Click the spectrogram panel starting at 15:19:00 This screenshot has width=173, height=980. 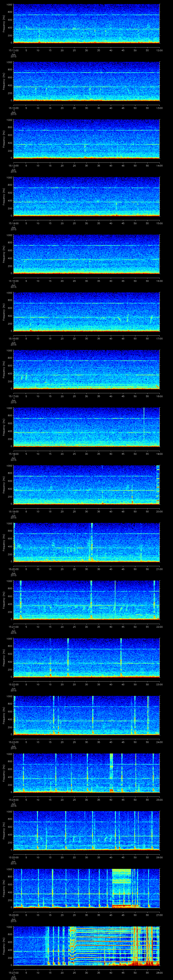pyautogui.click(x=86, y=485)
